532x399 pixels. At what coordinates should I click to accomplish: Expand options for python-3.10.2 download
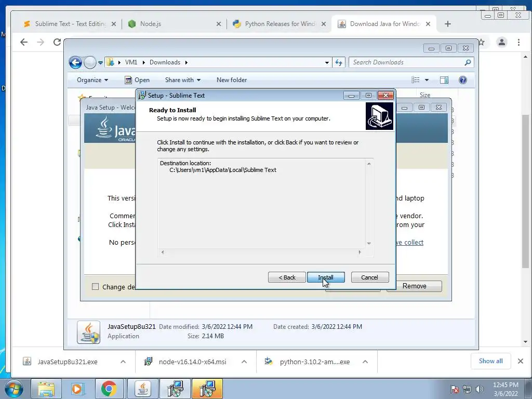tap(365, 362)
